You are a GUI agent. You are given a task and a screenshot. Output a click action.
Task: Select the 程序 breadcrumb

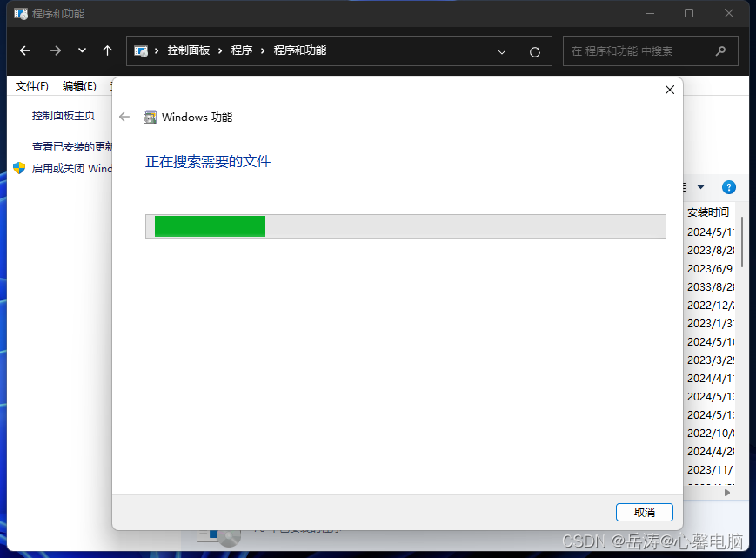pyautogui.click(x=242, y=50)
